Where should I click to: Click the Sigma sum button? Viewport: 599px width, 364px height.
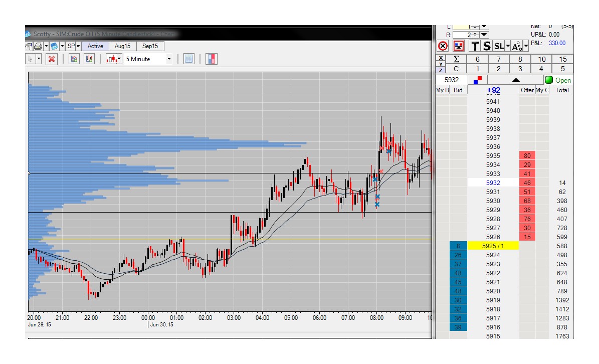pyautogui.click(x=456, y=59)
